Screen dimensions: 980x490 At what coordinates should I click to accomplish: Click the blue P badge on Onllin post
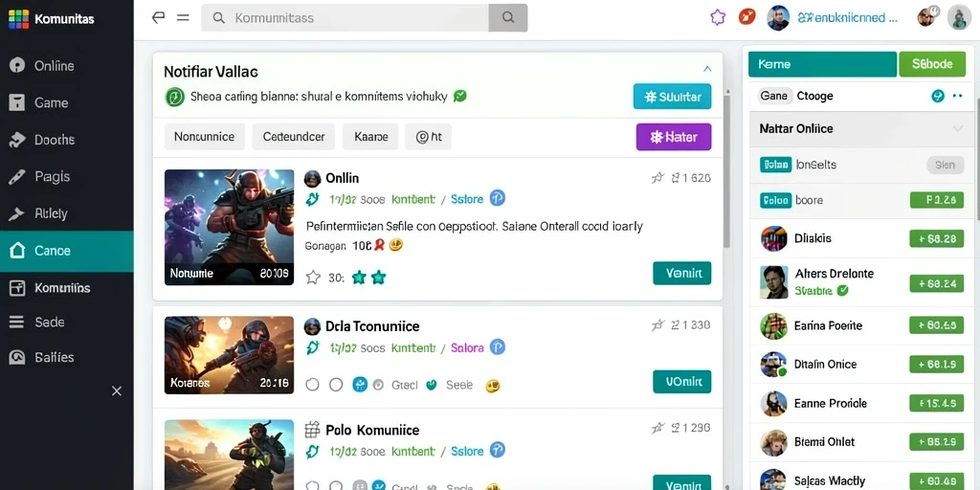tap(498, 199)
